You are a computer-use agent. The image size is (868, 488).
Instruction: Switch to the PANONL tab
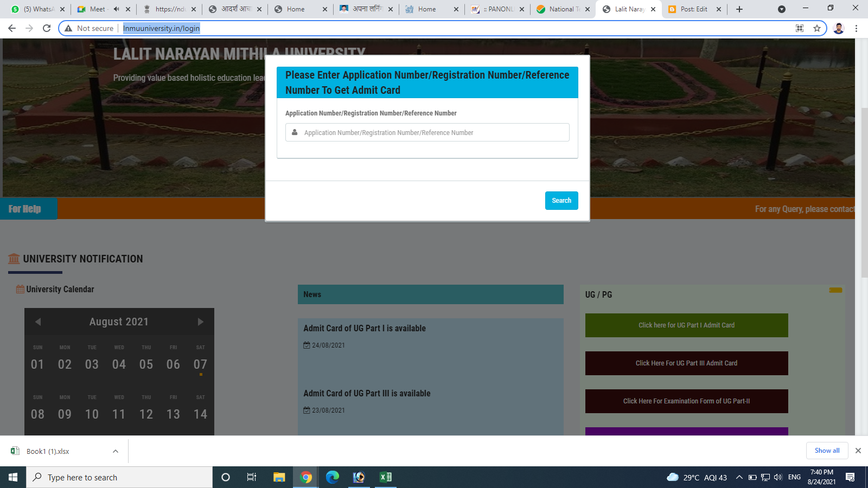(497, 9)
